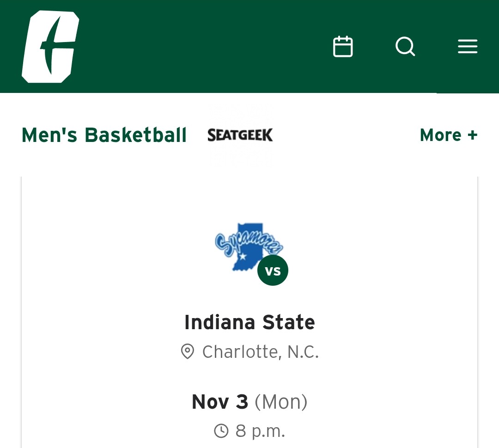Click the plus sign next to More
Viewport: 499px width, 448px height.
(472, 135)
